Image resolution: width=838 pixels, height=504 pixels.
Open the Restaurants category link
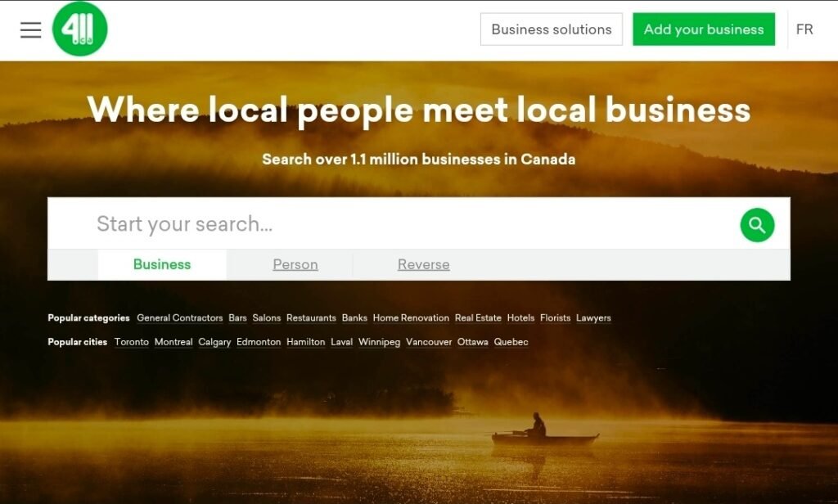[311, 318]
